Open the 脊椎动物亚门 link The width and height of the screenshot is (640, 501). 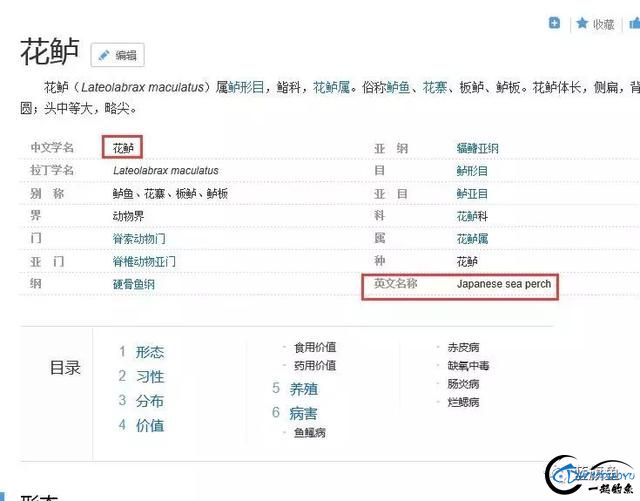pos(144,261)
